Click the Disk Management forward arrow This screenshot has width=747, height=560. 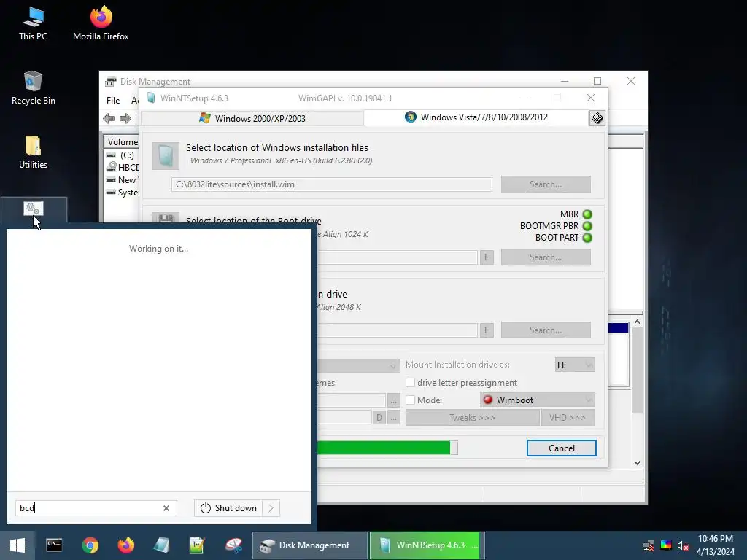[125, 118]
